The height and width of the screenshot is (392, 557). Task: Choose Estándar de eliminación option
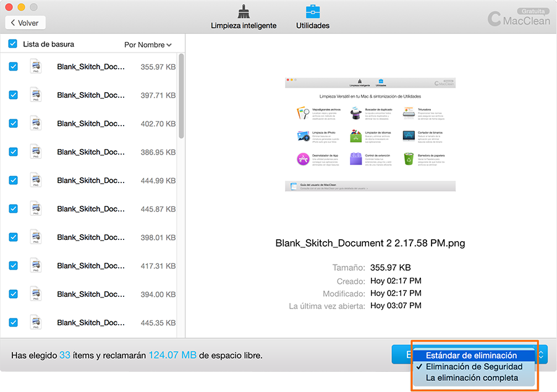471,356
